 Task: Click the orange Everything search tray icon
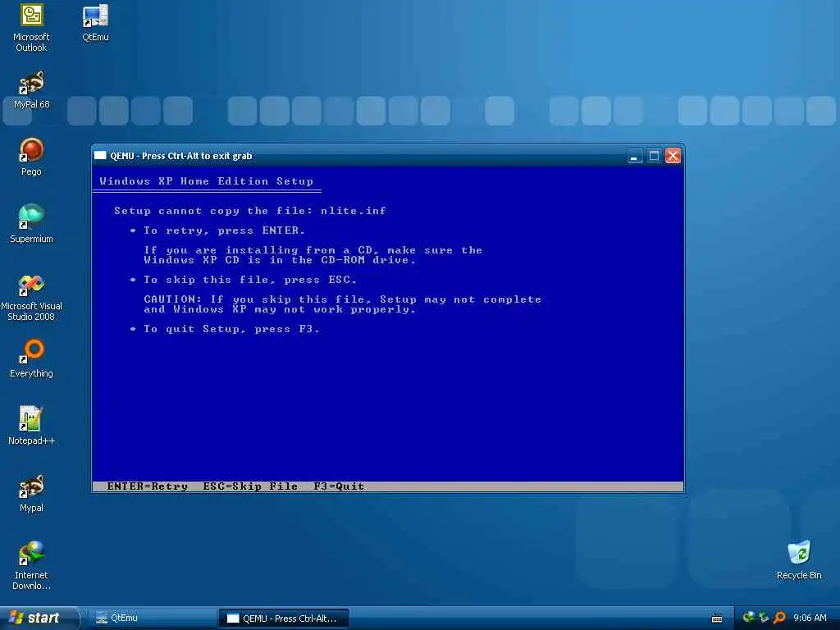pyautogui.click(x=779, y=618)
